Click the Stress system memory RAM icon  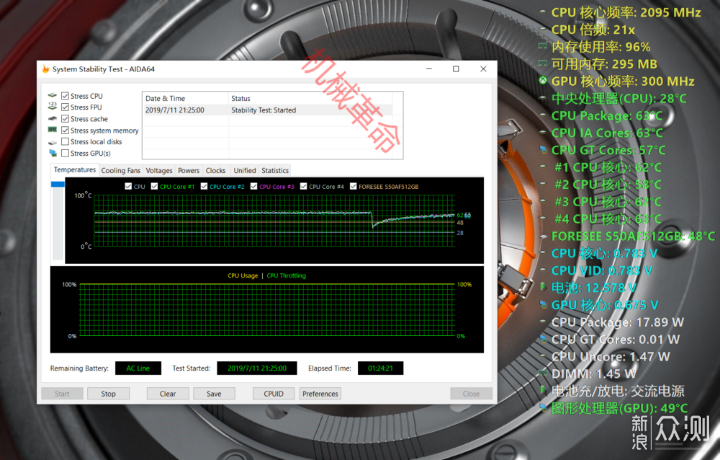[x=53, y=130]
